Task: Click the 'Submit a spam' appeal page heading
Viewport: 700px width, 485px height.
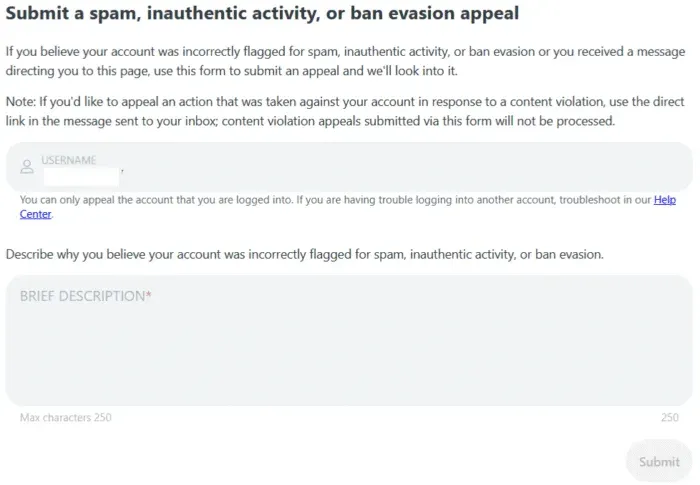Action: [262, 15]
